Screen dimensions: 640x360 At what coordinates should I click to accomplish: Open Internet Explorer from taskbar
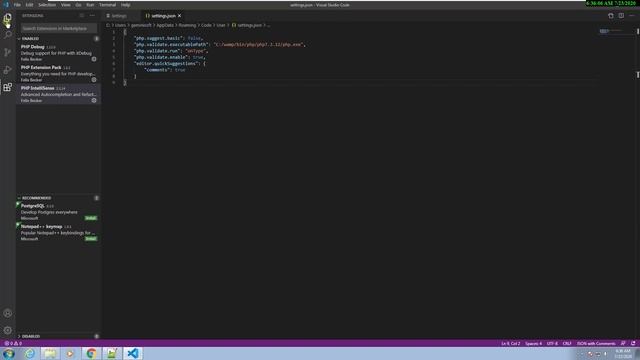pos(30,353)
